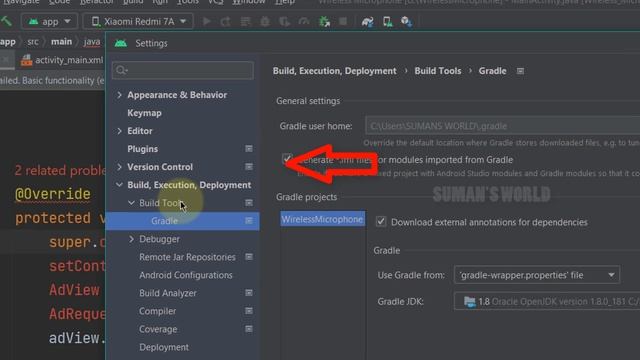Open Android Configurations settings

(x=186, y=275)
